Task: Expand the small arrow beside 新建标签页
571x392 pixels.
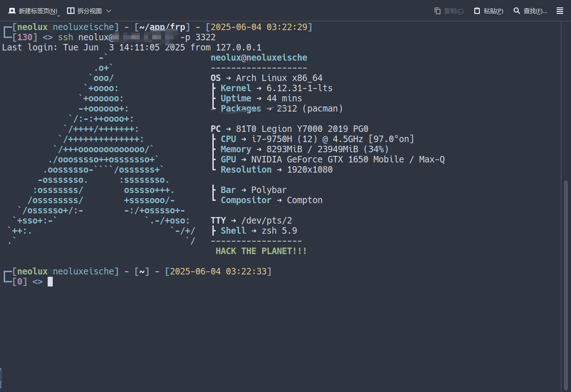Action: (x=59, y=15)
